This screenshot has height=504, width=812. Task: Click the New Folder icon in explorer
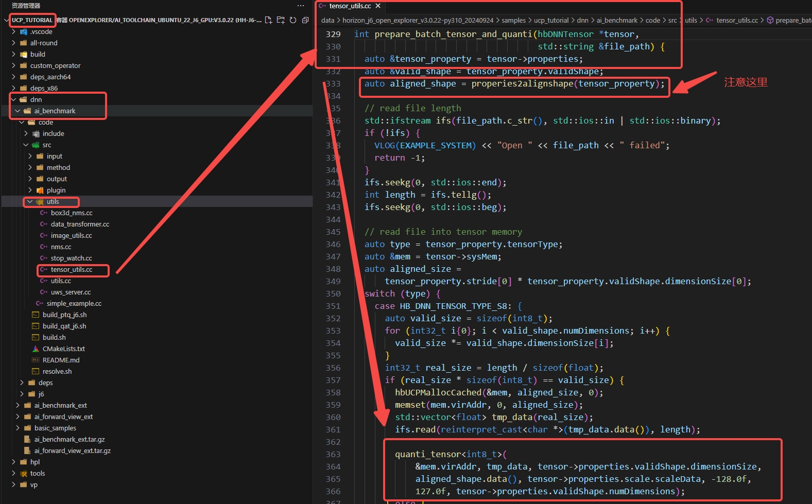[x=281, y=20]
